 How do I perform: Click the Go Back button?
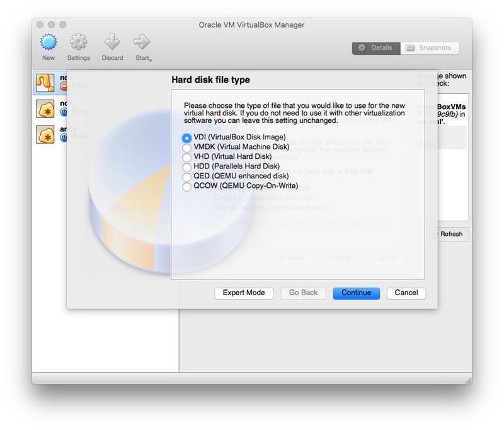(303, 293)
